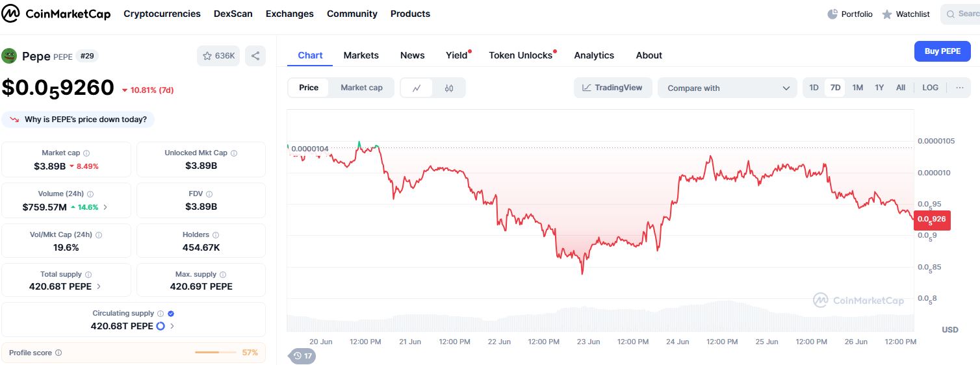Switch to the Yield tab
Viewport: 980px width, 365px height.
click(457, 55)
